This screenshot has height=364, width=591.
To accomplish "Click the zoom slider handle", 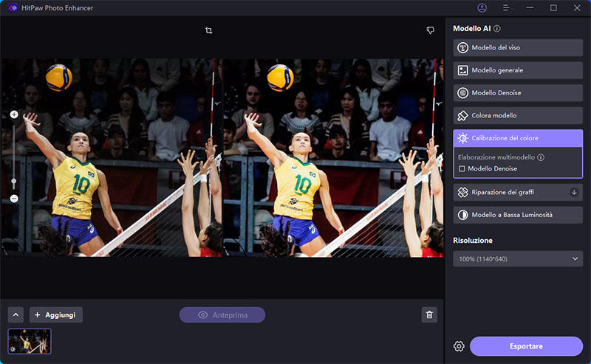I will [14, 180].
